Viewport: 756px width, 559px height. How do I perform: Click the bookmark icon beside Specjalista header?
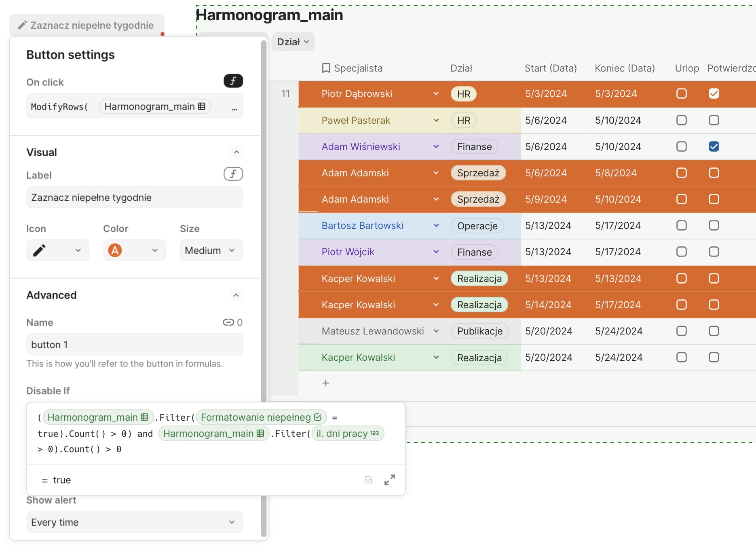click(x=326, y=68)
